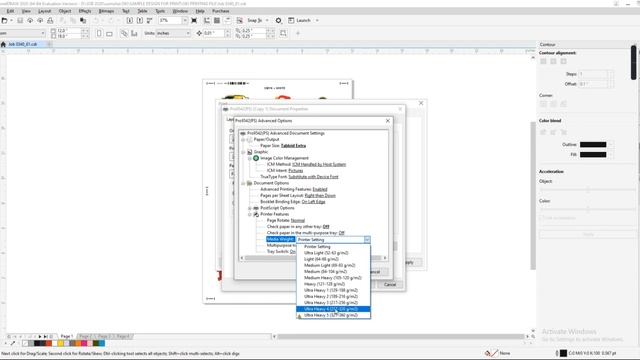Open the zoom level dropdown showing 37%

point(185,20)
